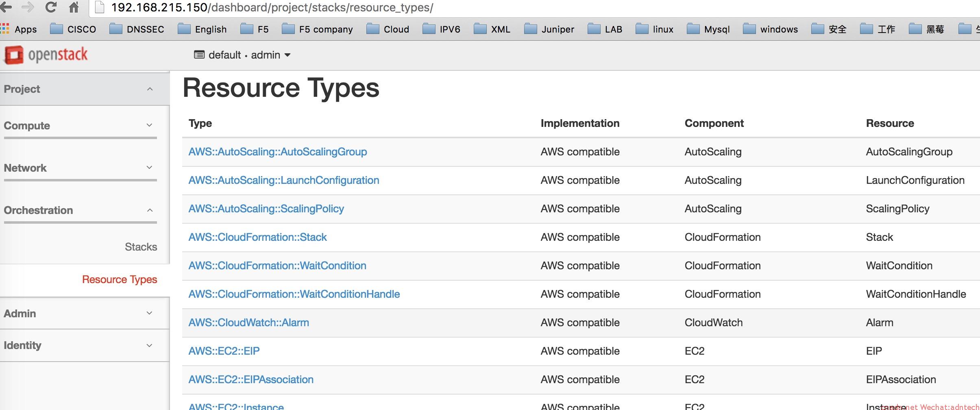
Task: Open the DNSSEC bookmark folder
Action: pyautogui.click(x=137, y=29)
